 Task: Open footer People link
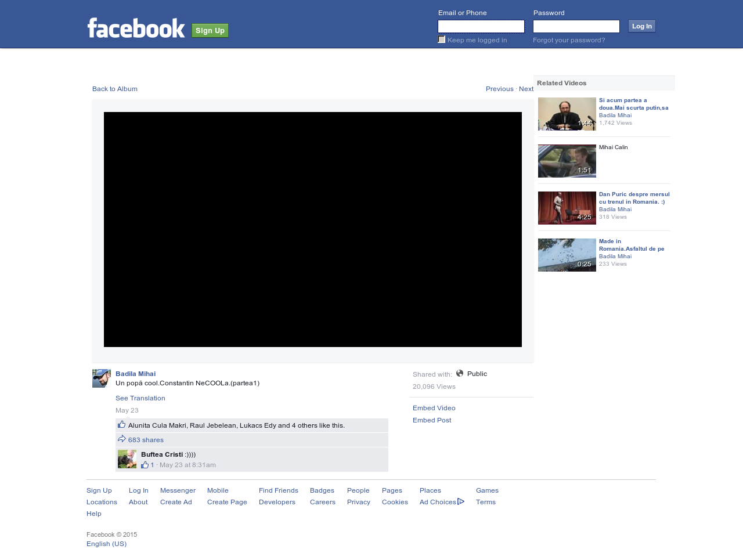click(358, 490)
